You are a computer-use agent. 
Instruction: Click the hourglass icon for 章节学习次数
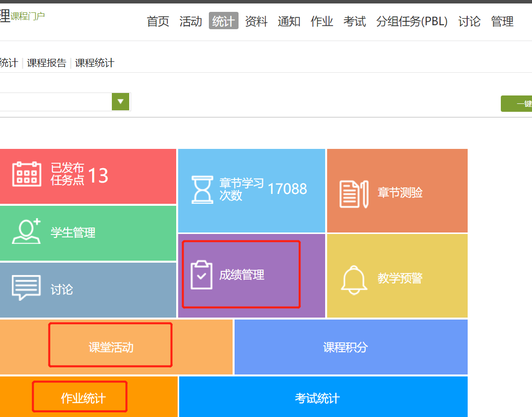(x=202, y=189)
